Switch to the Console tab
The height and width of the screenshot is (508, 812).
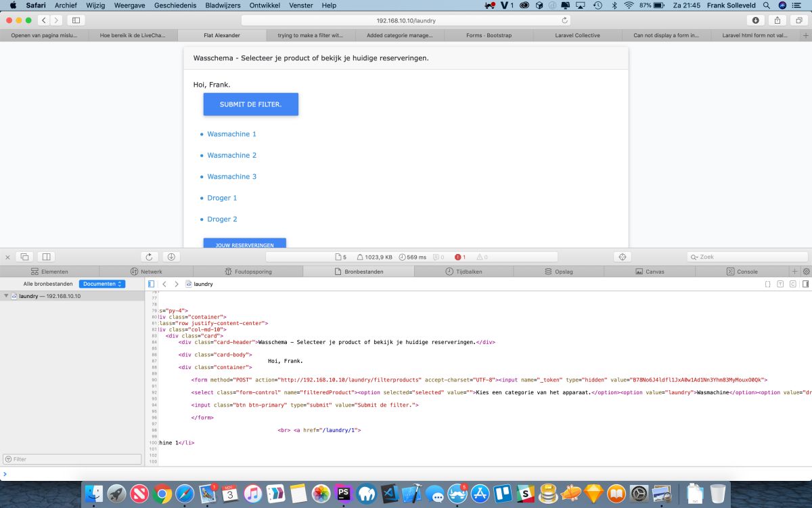tap(742, 271)
